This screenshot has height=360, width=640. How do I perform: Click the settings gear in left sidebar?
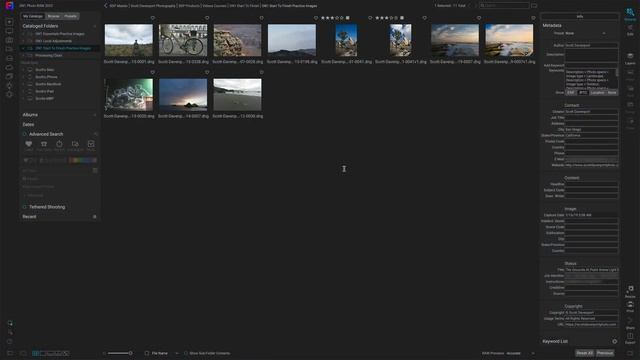click(x=9, y=94)
